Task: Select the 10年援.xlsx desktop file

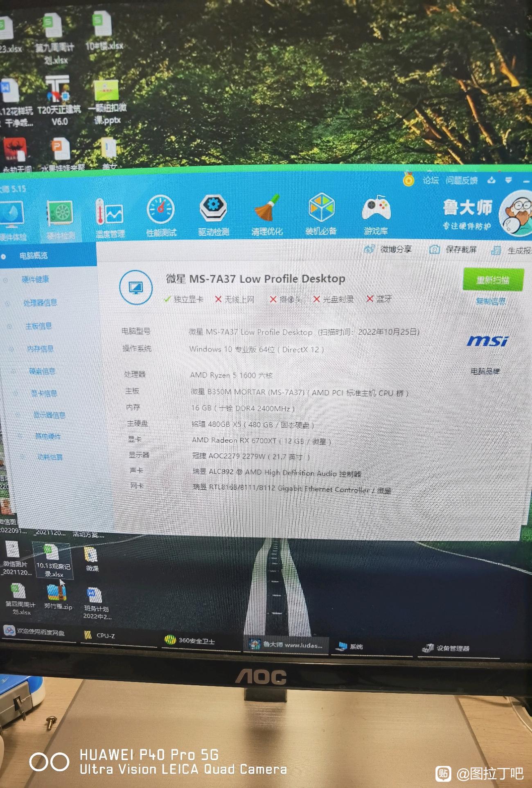Action: point(104,31)
